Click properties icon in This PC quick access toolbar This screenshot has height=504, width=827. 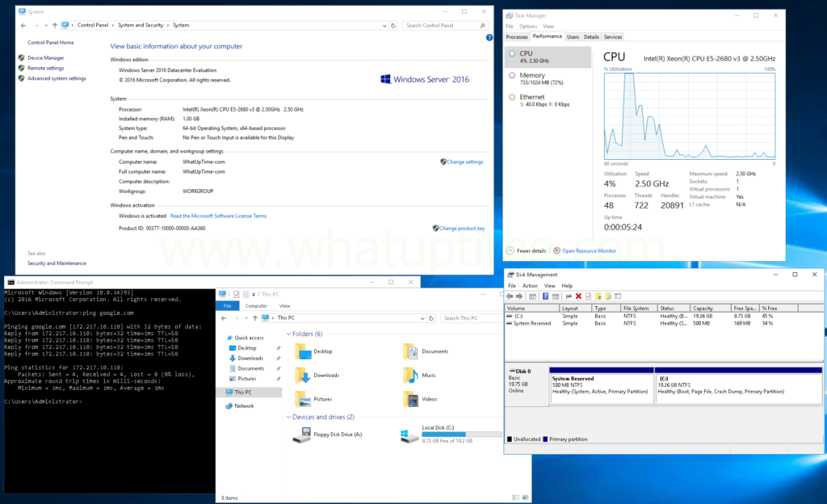click(x=237, y=294)
